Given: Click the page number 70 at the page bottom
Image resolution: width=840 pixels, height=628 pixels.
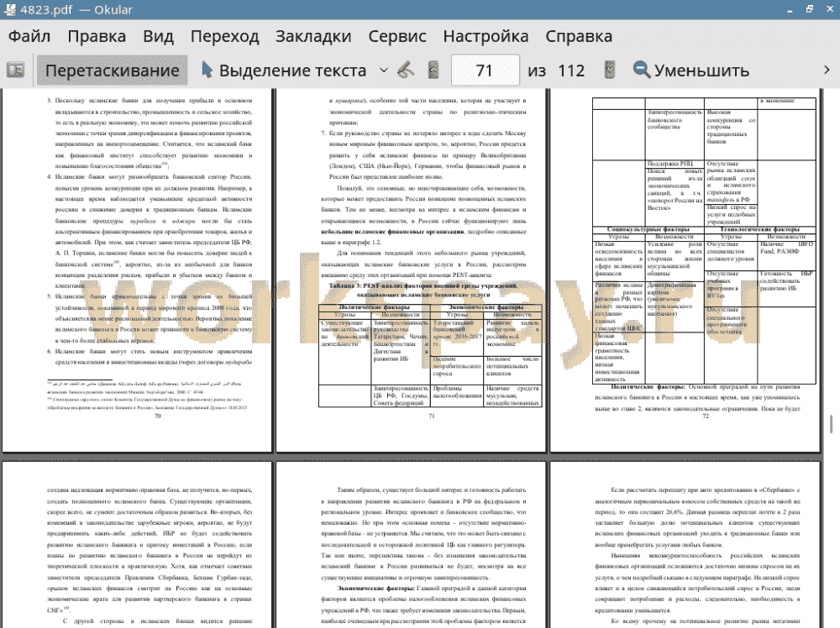Looking at the screenshot, I should tap(158, 416).
